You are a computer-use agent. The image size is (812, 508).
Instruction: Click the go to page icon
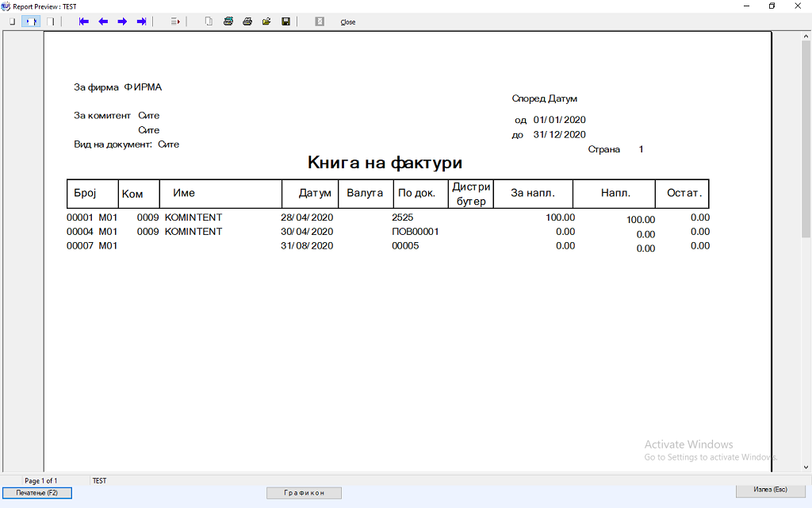[175, 21]
